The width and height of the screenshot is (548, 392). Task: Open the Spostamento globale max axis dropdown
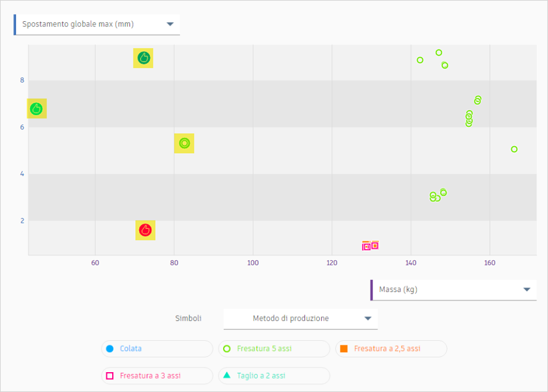point(96,23)
